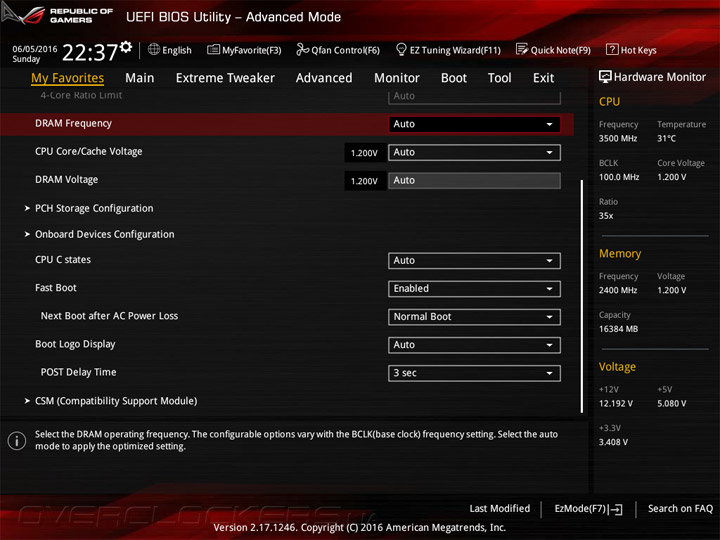Click the settings gear beside the clock
Viewport: 720px width, 540px height.
[x=126, y=47]
